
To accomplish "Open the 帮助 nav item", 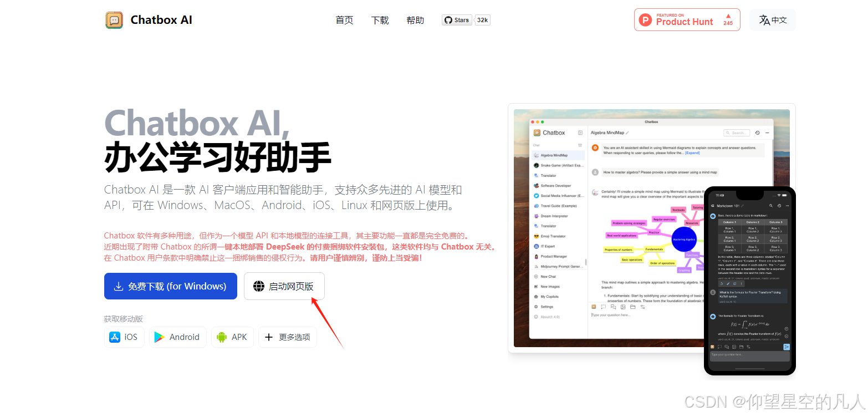I will (x=415, y=20).
